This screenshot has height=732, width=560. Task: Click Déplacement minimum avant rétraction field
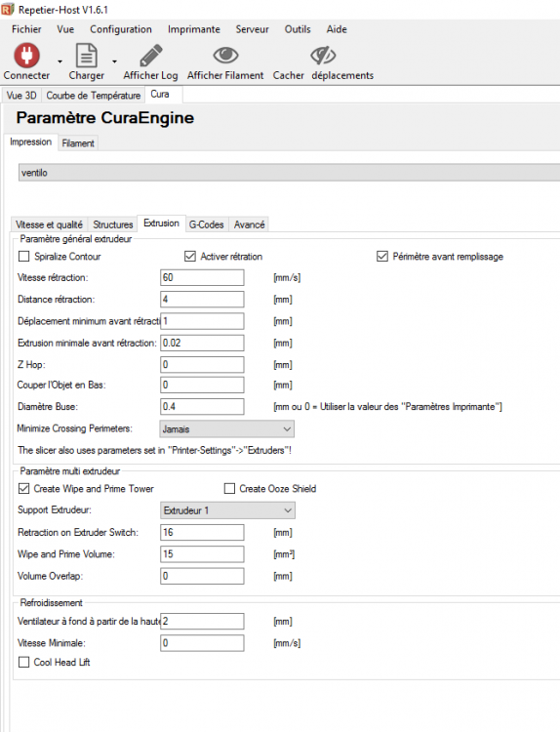[202, 321]
